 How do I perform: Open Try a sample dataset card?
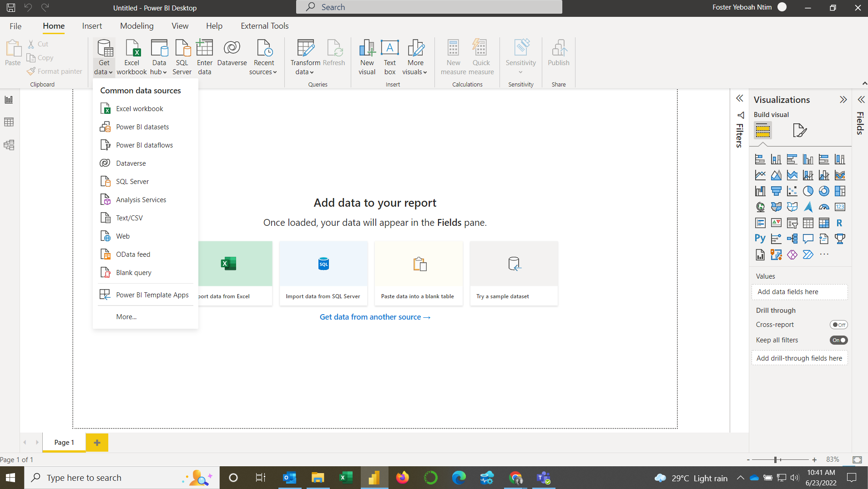pos(514,273)
